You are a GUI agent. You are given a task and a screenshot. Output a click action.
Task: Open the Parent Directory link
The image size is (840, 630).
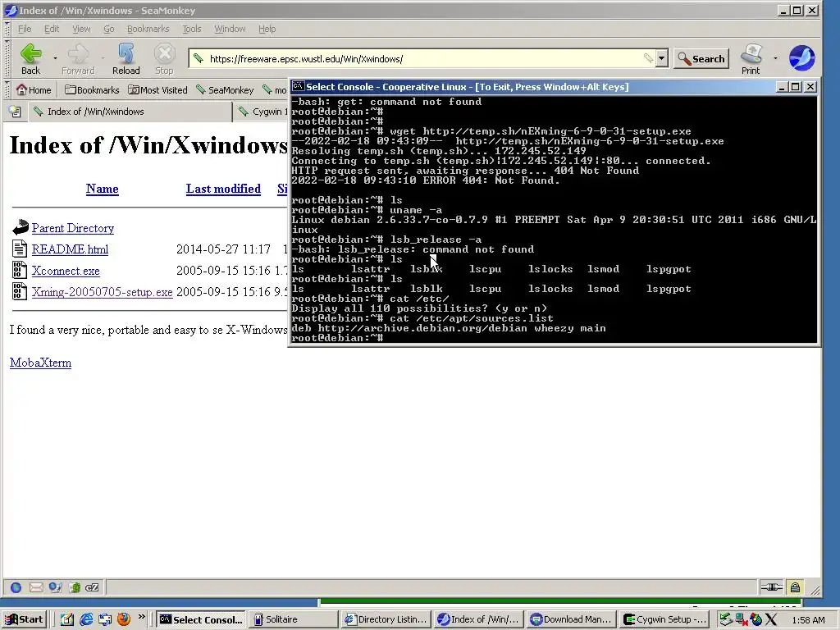pyautogui.click(x=73, y=228)
